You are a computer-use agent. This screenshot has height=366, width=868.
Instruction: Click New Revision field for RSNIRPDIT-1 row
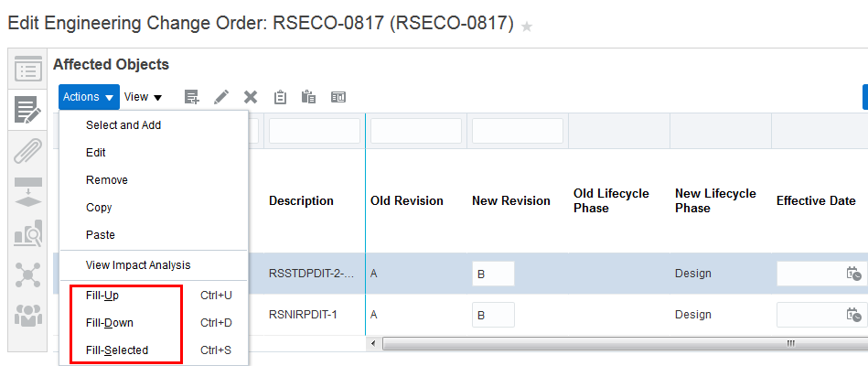point(493,315)
